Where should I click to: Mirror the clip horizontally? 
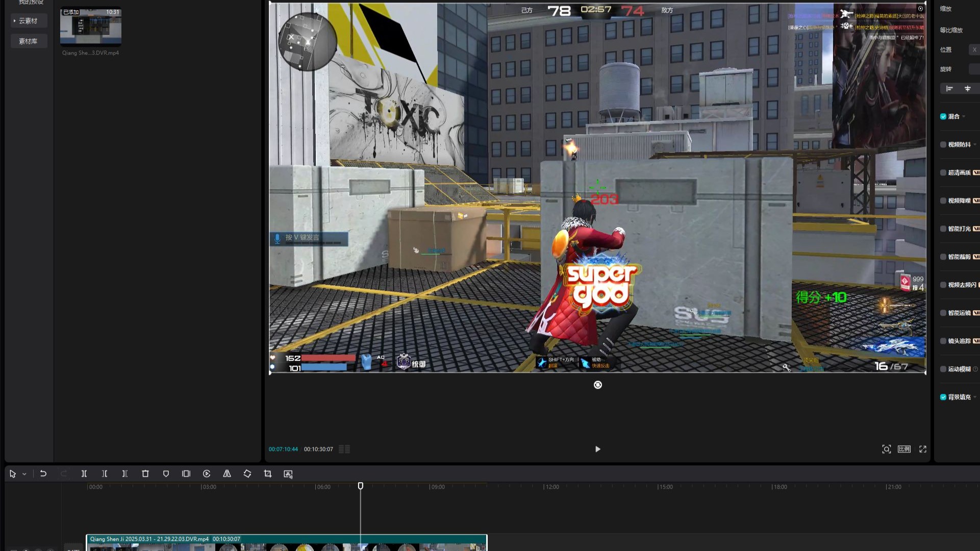(227, 474)
